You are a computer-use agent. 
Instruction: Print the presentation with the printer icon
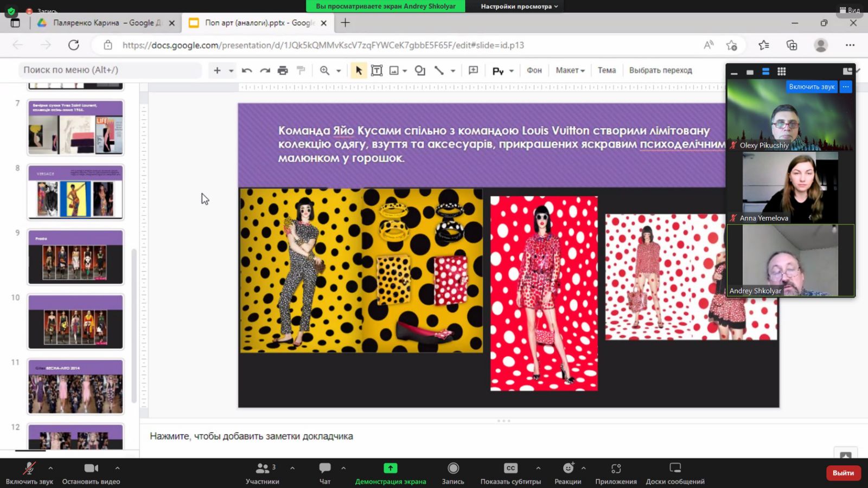click(283, 70)
